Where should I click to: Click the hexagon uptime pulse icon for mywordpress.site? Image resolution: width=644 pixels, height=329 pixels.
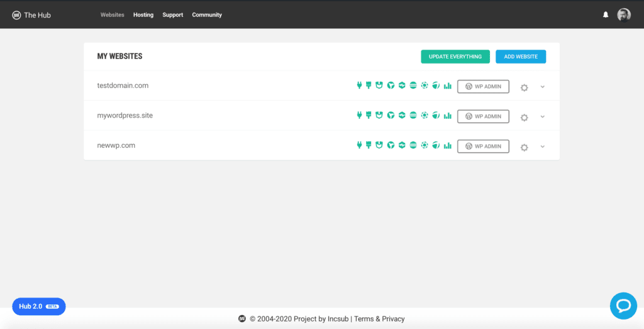click(402, 115)
